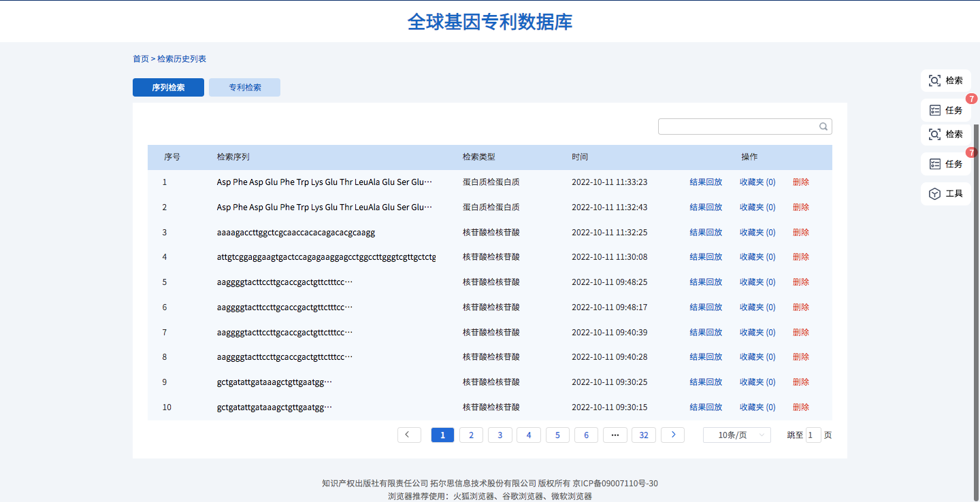The width and height of the screenshot is (980, 502).
Task: Open the topmost 检索 sidebar icon
Action: point(935,80)
